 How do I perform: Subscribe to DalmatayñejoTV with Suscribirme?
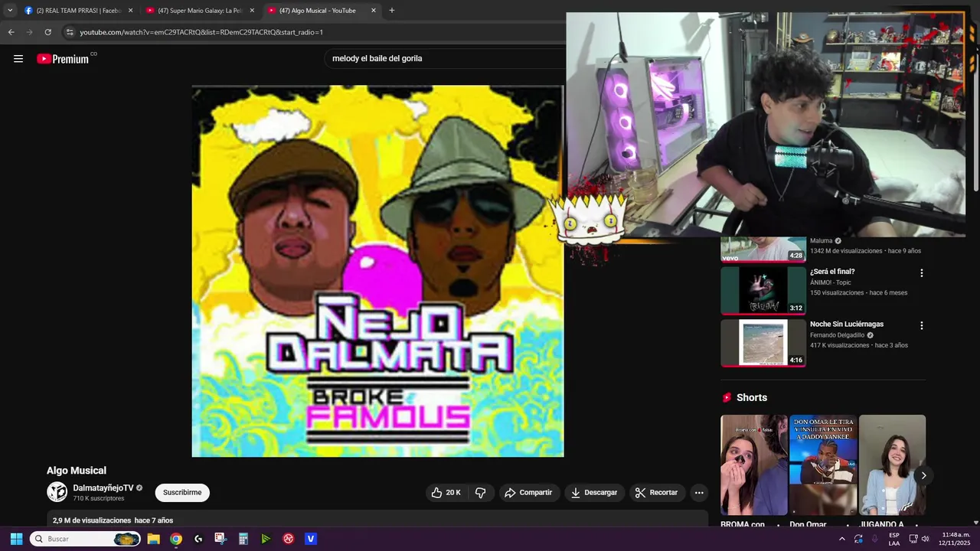tap(182, 493)
